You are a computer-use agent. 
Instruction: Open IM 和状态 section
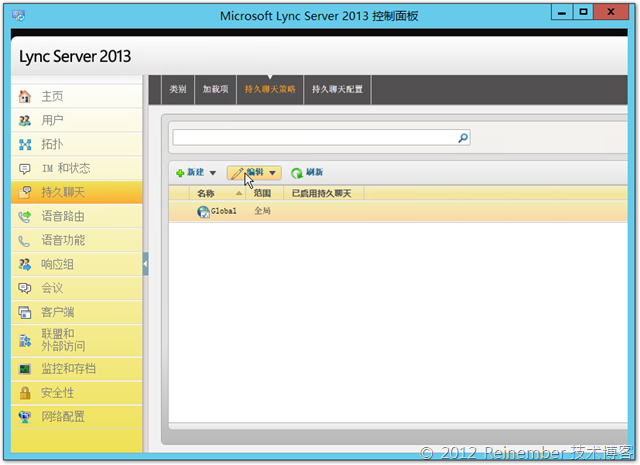[77, 168]
